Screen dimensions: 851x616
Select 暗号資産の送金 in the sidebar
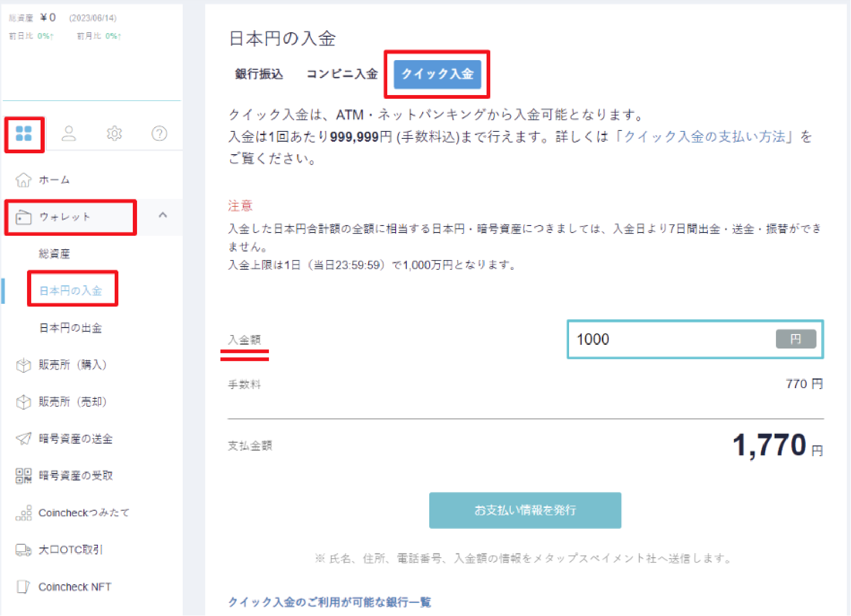coord(75,438)
